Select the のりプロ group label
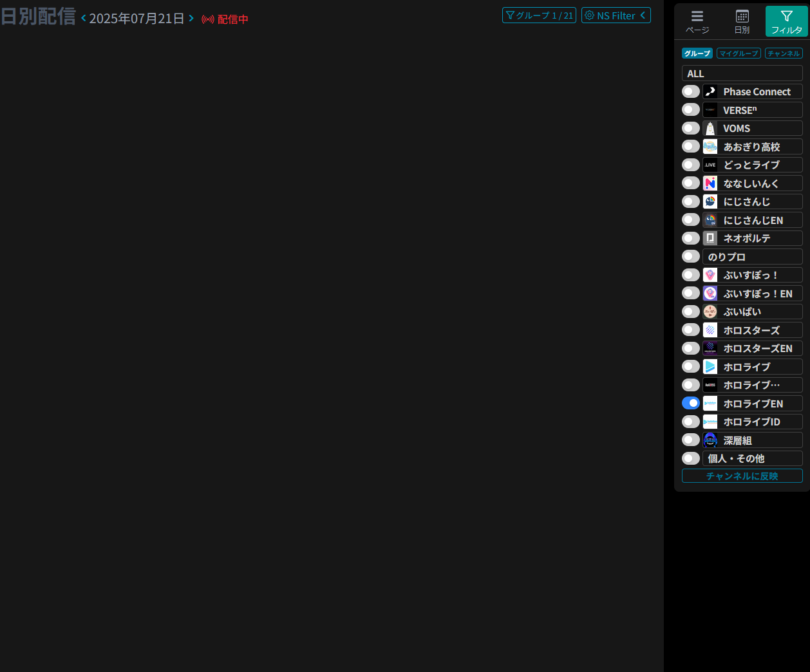810x672 pixels. 753,256
